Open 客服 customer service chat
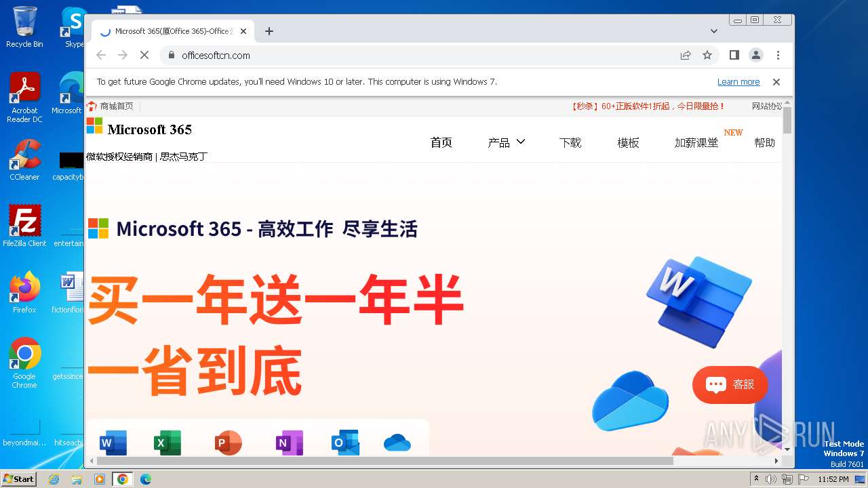 coord(730,384)
